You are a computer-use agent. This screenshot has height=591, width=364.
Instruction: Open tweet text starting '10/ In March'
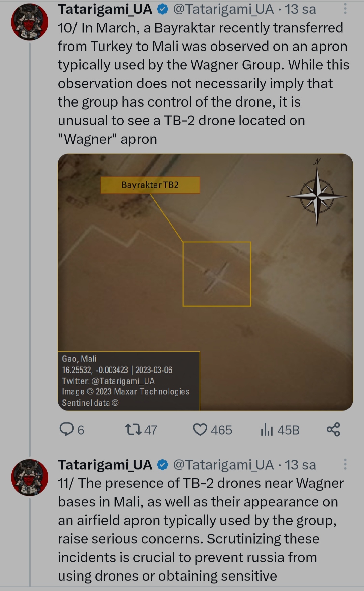pyautogui.click(x=202, y=83)
